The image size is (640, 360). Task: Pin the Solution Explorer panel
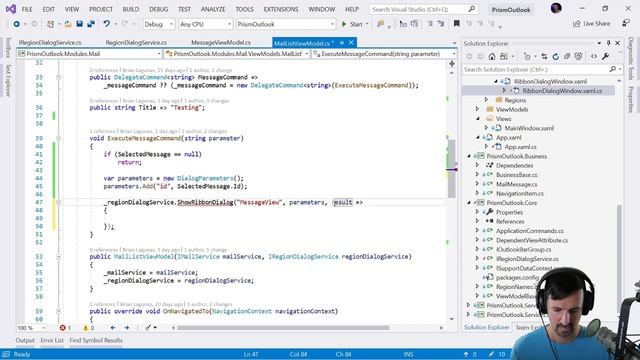609,43
